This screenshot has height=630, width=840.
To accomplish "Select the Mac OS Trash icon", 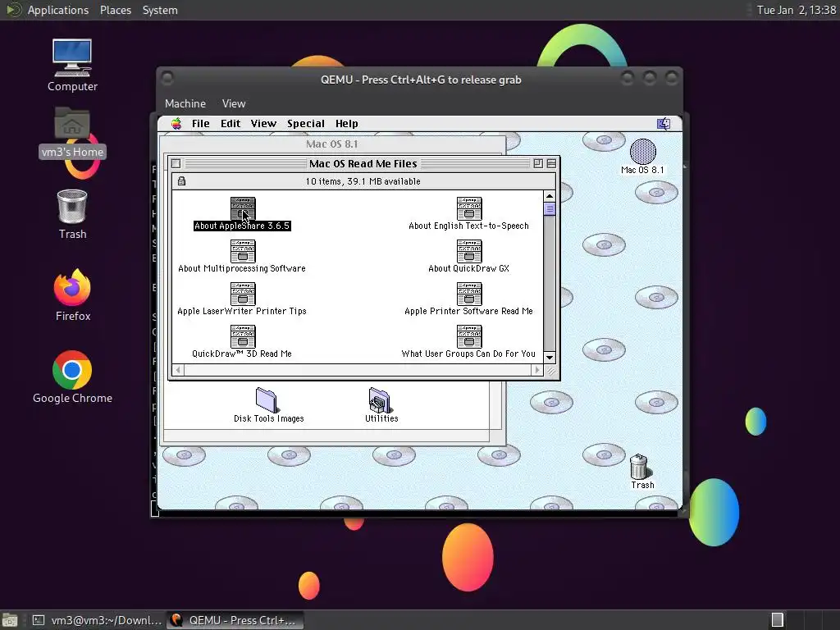I will pyautogui.click(x=639, y=467).
